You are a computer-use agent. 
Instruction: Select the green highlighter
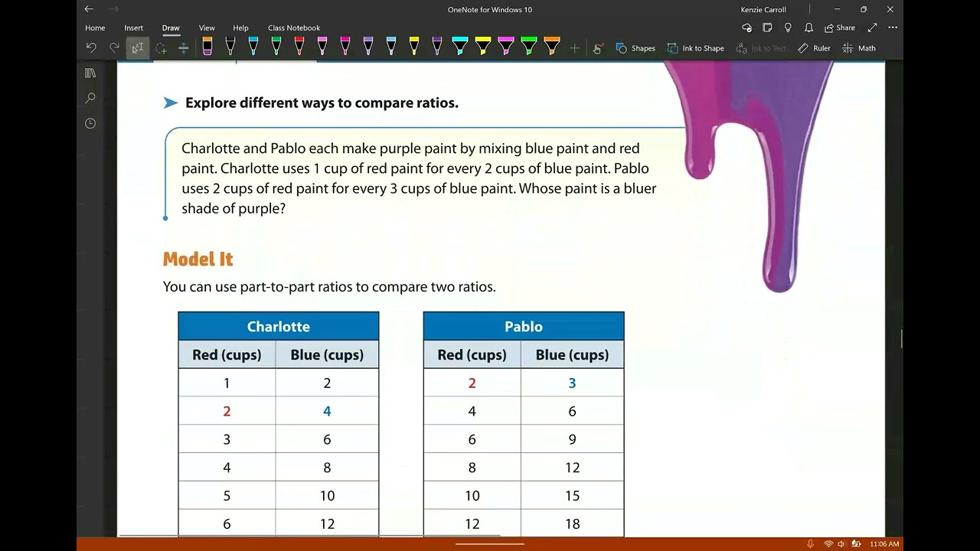tap(528, 47)
